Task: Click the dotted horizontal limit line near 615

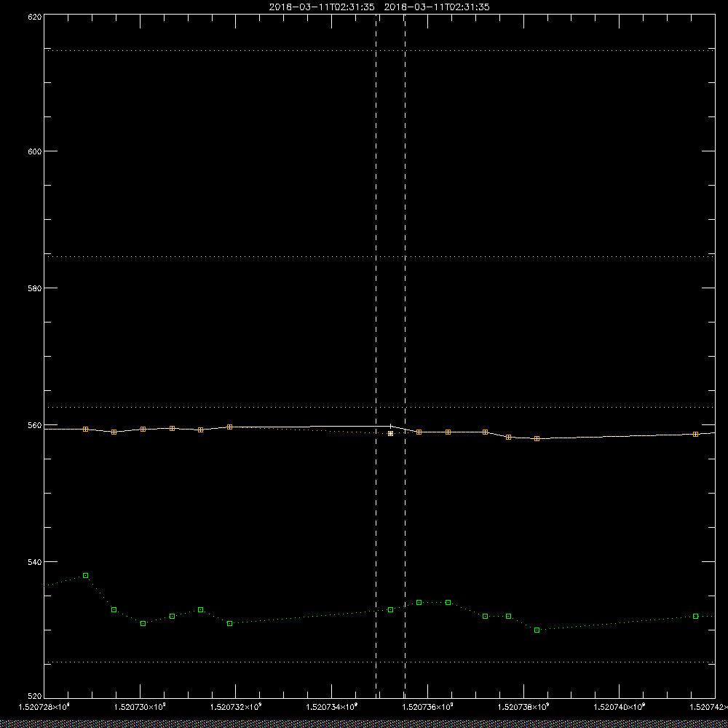Action: (x=379, y=50)
